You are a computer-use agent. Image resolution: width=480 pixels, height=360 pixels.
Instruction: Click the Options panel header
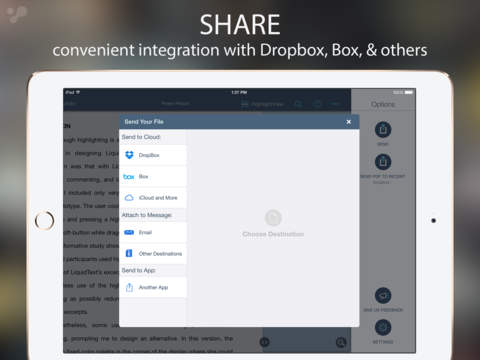click(383, 104)
